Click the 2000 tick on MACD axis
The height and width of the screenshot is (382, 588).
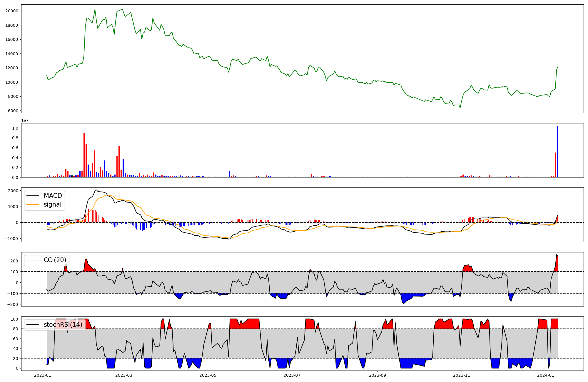[13, 191]
